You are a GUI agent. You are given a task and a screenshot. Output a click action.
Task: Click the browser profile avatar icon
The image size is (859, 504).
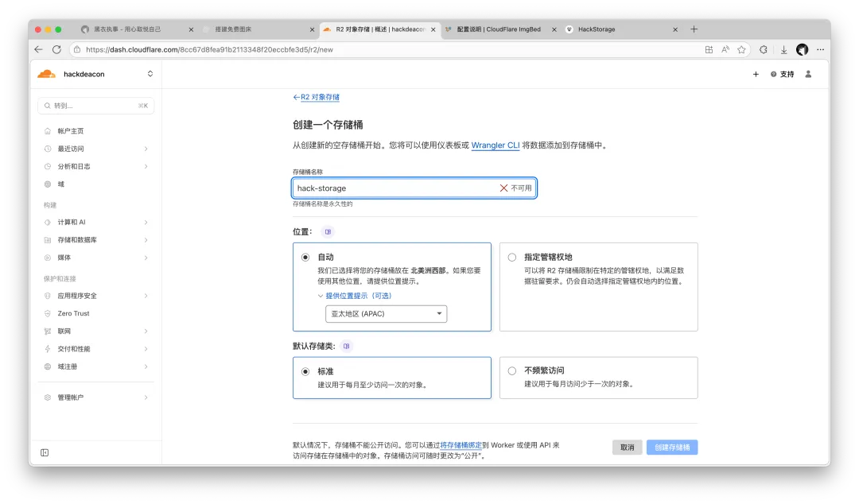[x=802, y=49]
